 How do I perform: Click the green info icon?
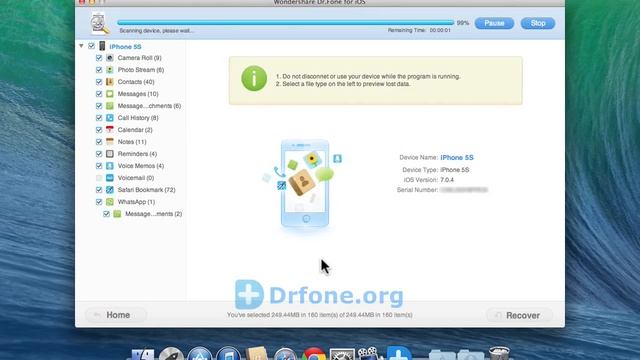(x=254, y=78)
